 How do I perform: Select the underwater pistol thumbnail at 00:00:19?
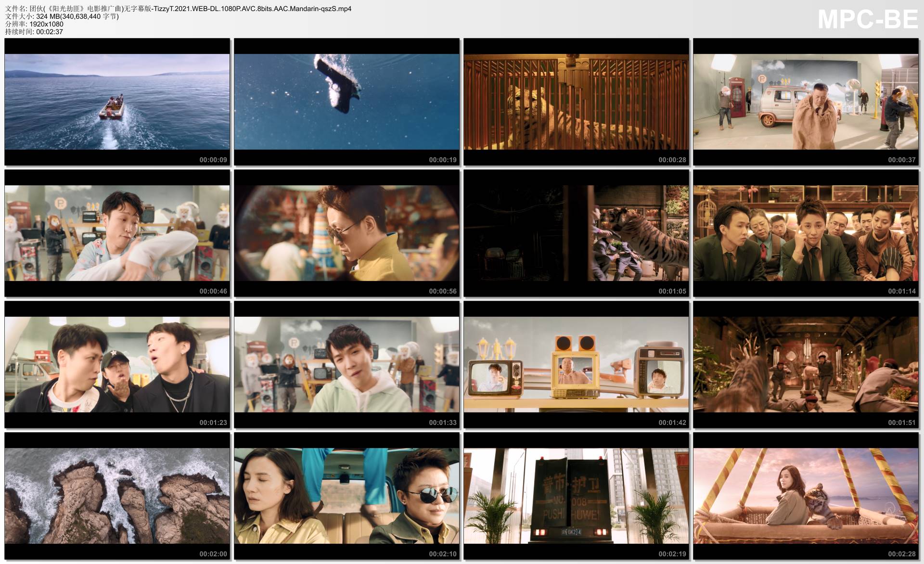[346, 102]
